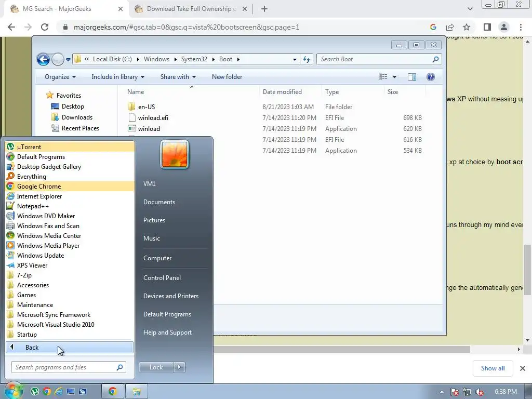Reload the MajorGeeks page in Chrome
Image resolution: width=532 pixels, height=399 pixels.
click(45, 27)
